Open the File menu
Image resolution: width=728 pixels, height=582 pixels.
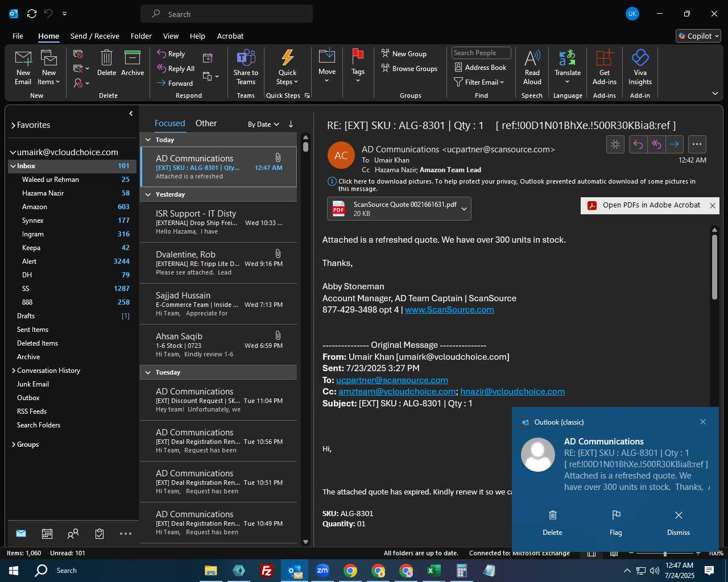coord(18,36)
